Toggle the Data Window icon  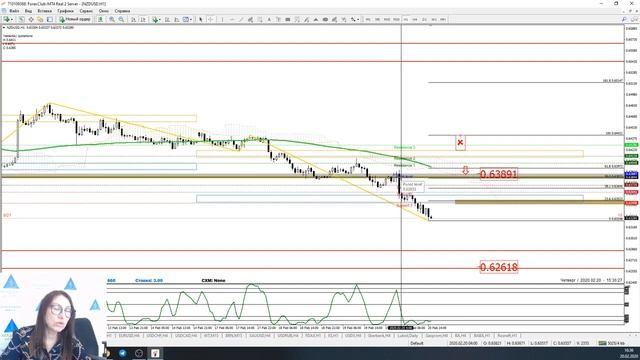[x=31, y=19]
